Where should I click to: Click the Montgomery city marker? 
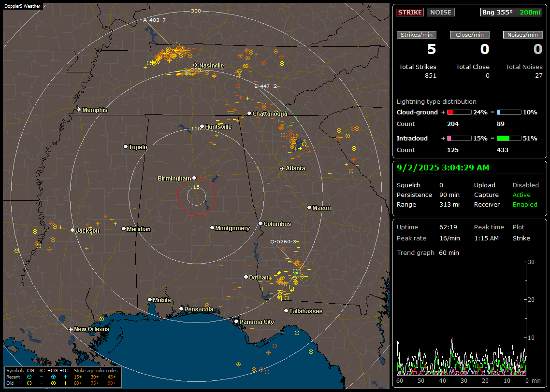(212, 228)
